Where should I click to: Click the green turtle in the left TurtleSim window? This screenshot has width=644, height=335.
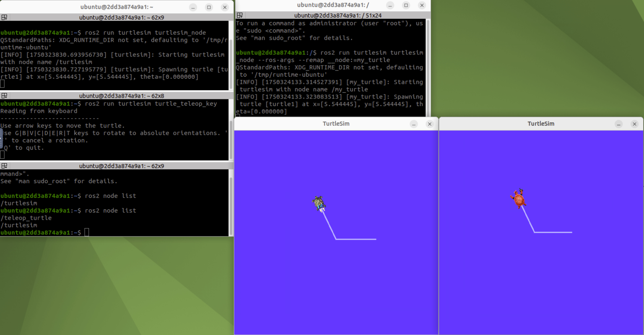[319, 203]
